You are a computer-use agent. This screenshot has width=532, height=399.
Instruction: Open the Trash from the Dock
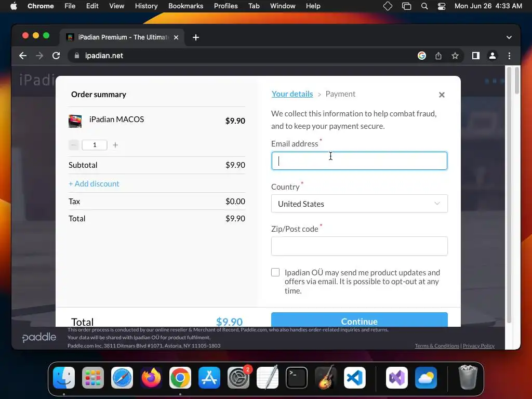click(x=468, y=377)
